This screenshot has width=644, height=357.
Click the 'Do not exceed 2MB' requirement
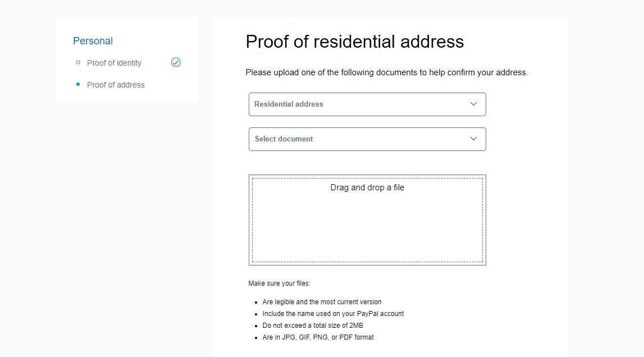(x=317, y=326)
